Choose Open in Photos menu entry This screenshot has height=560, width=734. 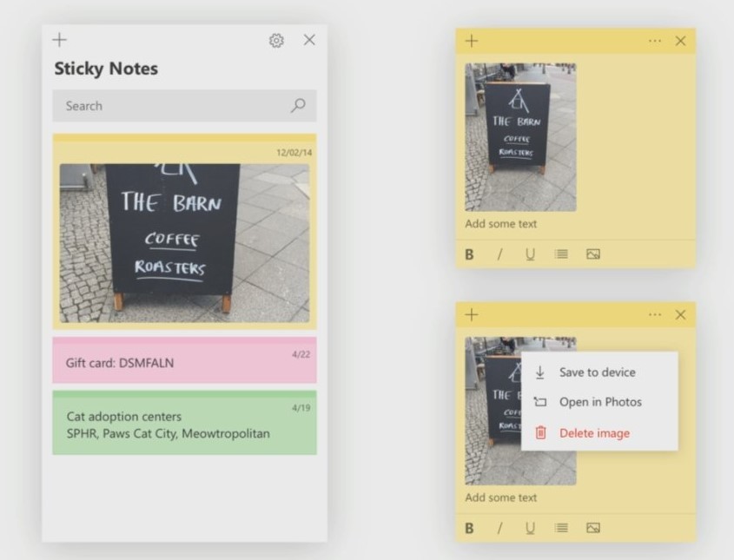point(599,402)
